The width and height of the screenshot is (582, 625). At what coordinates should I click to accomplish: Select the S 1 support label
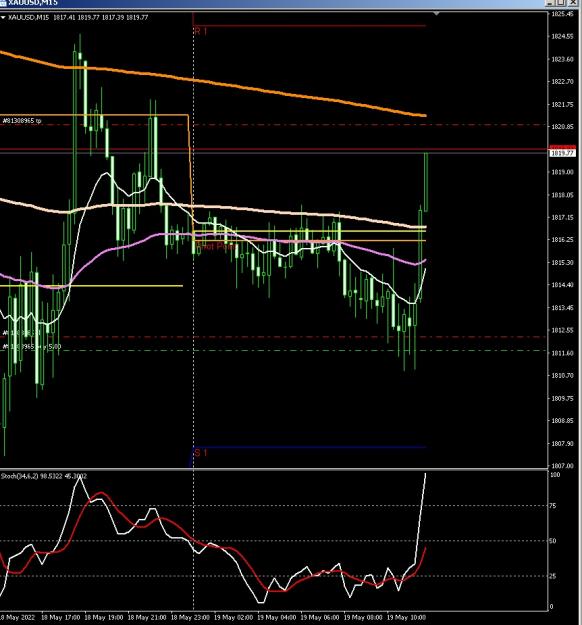[x=201, y=453]
